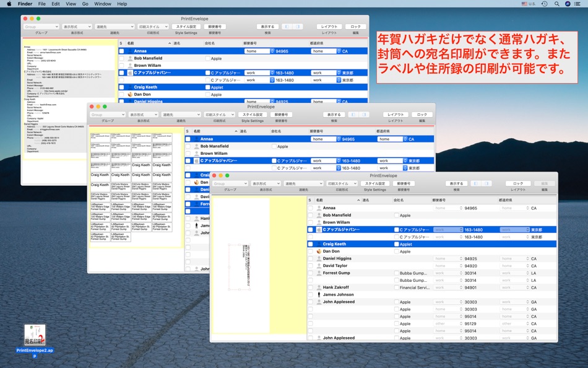Click James Johnson's silhouette contact icon
Viewport: 588px width, 368px height.
tap(319, 295)
